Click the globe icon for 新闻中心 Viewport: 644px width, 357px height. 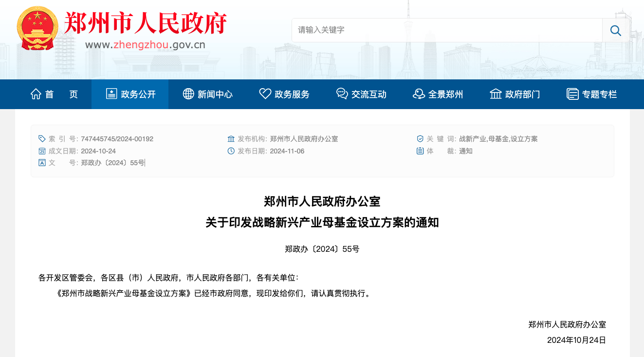188,94
